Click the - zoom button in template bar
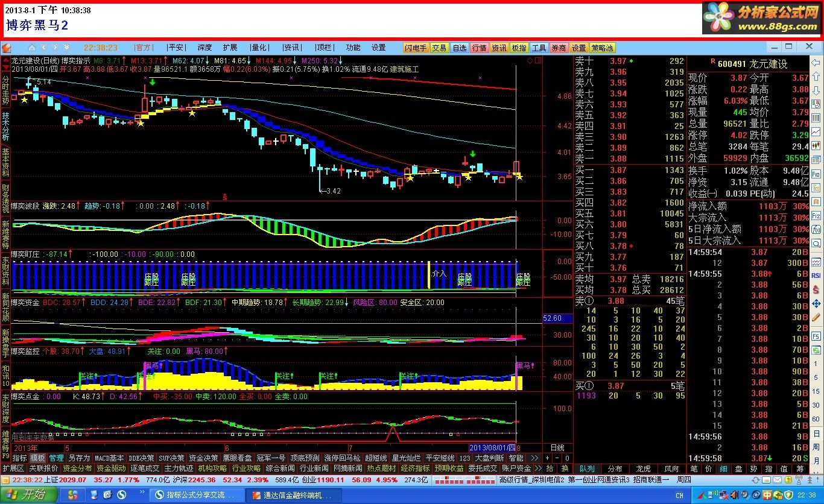Viewport: 824px width, 504px height. (557, 458)
